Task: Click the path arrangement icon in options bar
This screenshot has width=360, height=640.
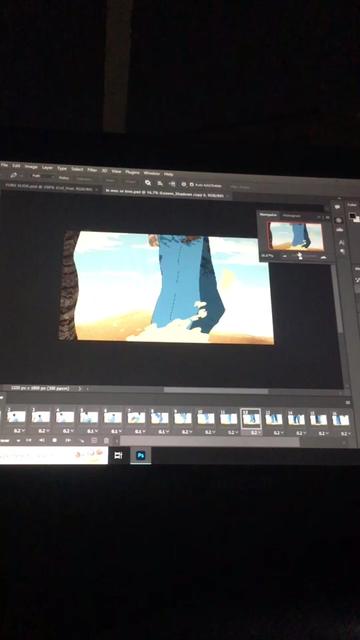Action: pos(172,184)
